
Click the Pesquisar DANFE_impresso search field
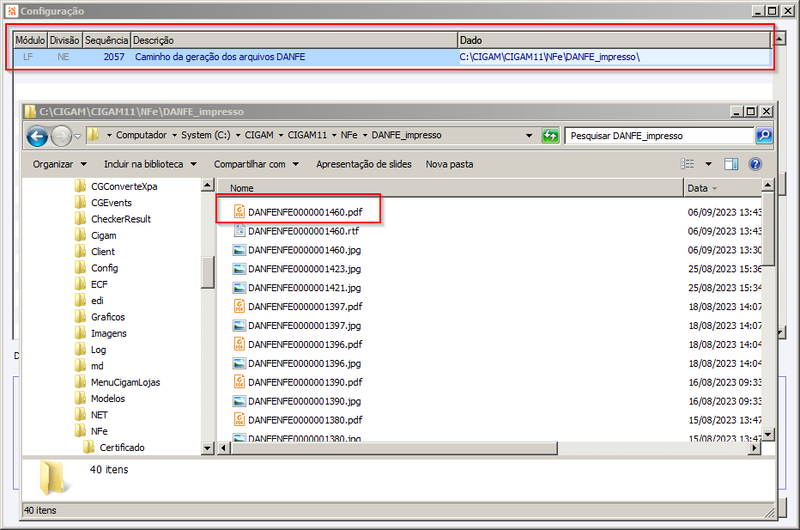[x=659, y=136]
